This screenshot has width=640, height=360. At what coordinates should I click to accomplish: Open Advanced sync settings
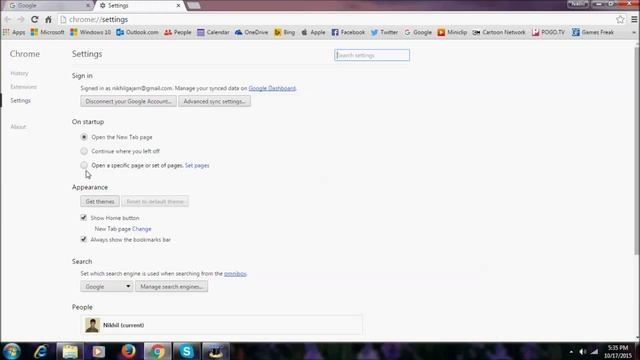click(x=214, y=101)
